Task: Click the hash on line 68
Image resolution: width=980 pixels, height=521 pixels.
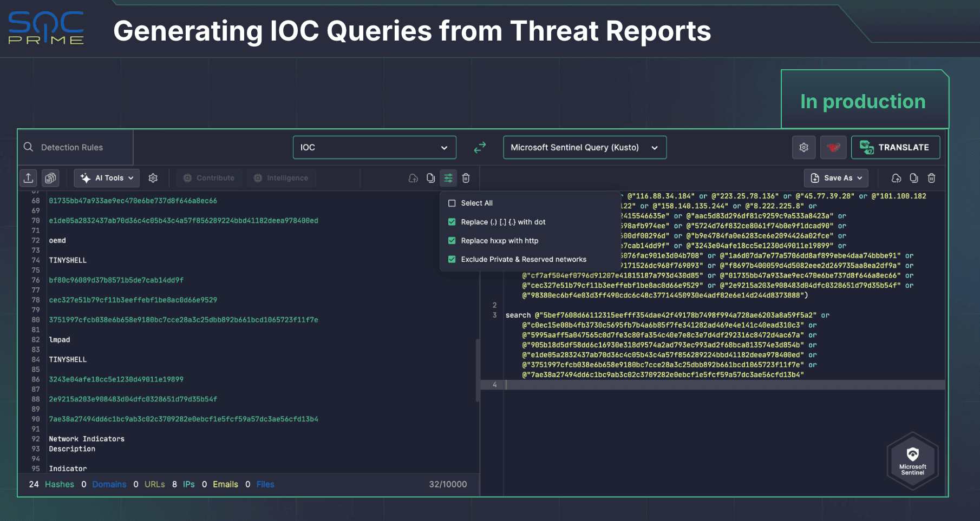Action: (x=133, y=201)
